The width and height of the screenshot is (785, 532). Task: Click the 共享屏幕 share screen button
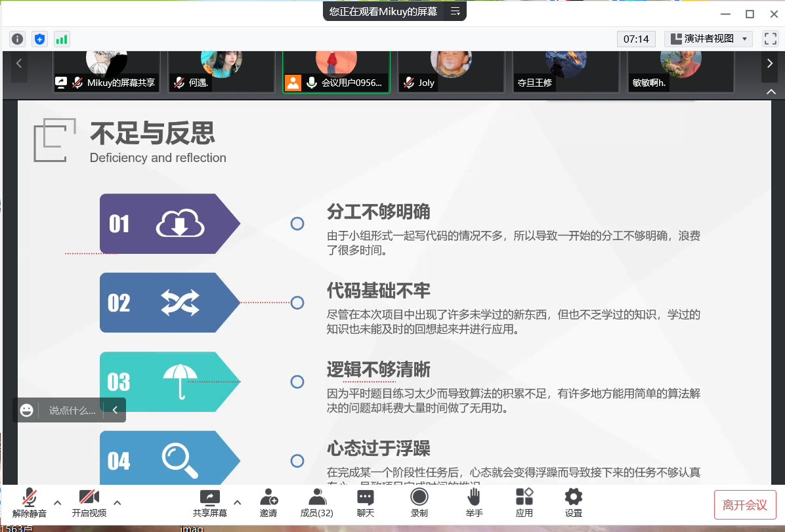[x=210, y=502]
